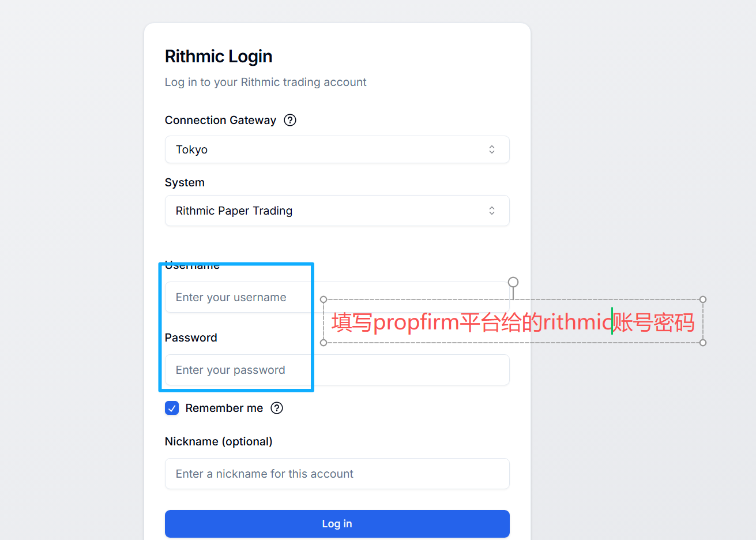The height and width of the screenshot is (540, 756).
Task: Click inside the red Chinese annotation text
Action: pyautogui.click(x=513, y=322)
